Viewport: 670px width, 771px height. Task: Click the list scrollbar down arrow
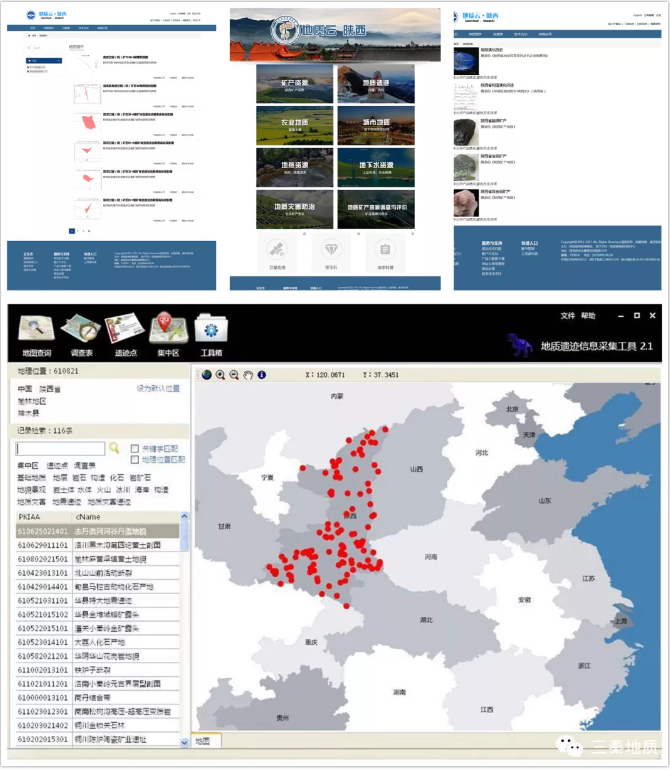(x=184, y=742)
